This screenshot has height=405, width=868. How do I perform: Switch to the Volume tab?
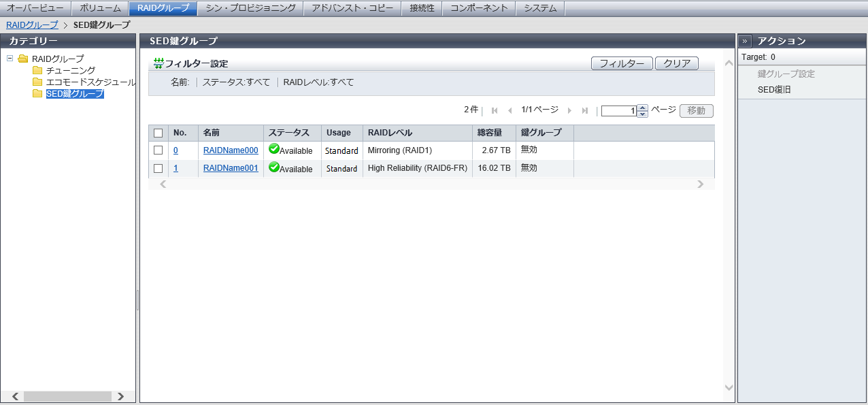pos(99,8)
